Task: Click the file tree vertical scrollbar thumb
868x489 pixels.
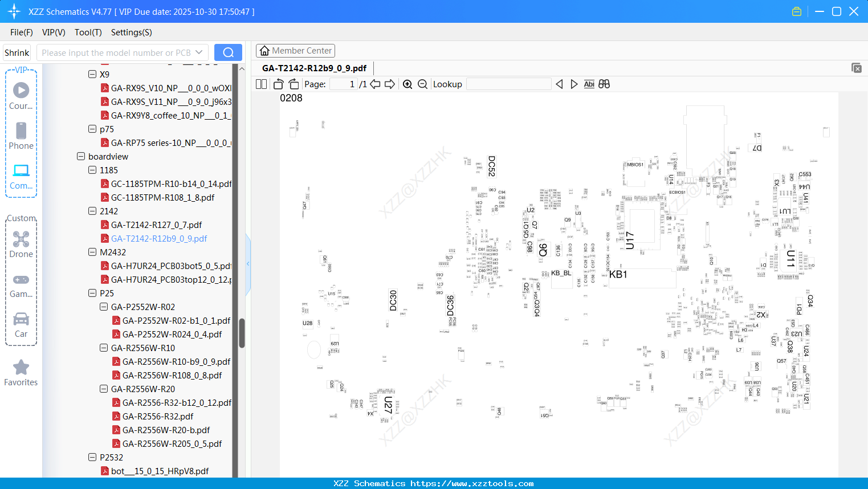Action: [242, 333]
